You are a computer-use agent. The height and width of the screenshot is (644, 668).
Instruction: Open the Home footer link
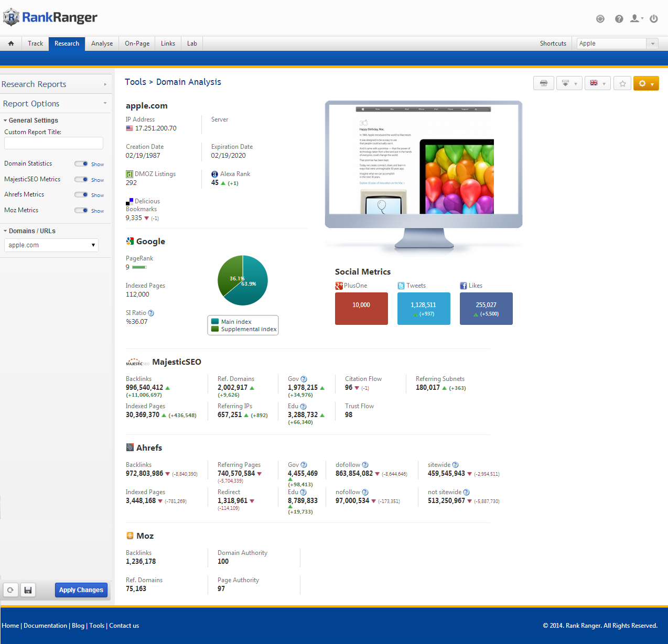(10, 626)
